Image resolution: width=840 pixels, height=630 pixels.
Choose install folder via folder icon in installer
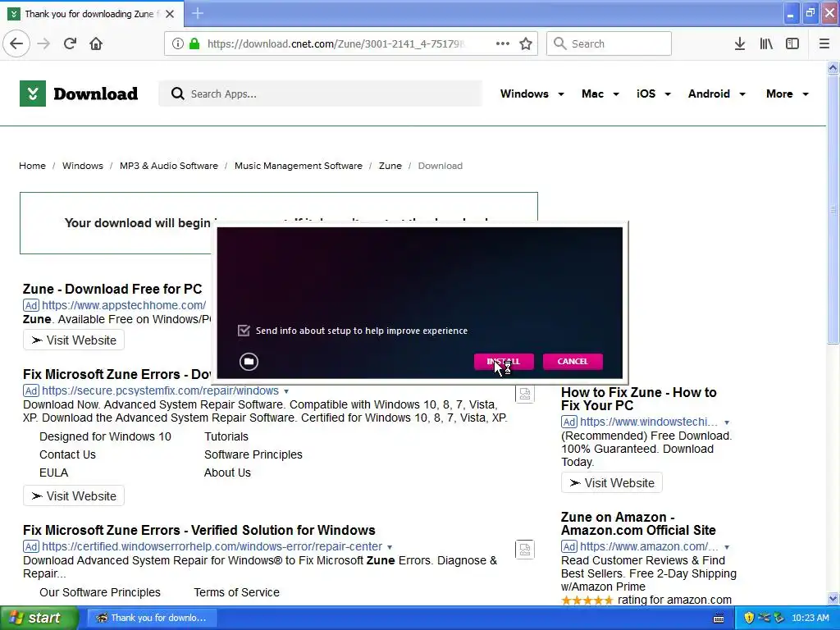[249, 362]
